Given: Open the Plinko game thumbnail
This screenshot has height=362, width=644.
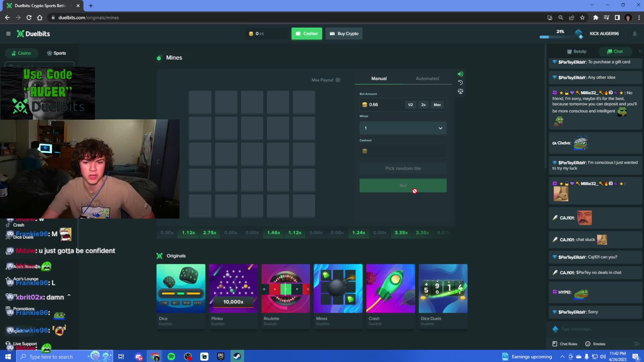Looking at the screenshot, I should point(233,289).
